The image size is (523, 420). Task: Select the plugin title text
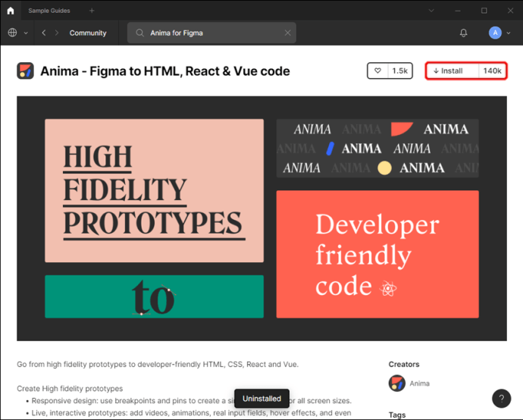[165, 71]
